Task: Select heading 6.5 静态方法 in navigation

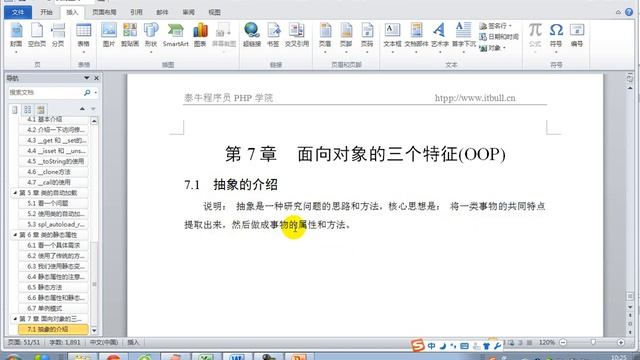Action: pos(53,287)
